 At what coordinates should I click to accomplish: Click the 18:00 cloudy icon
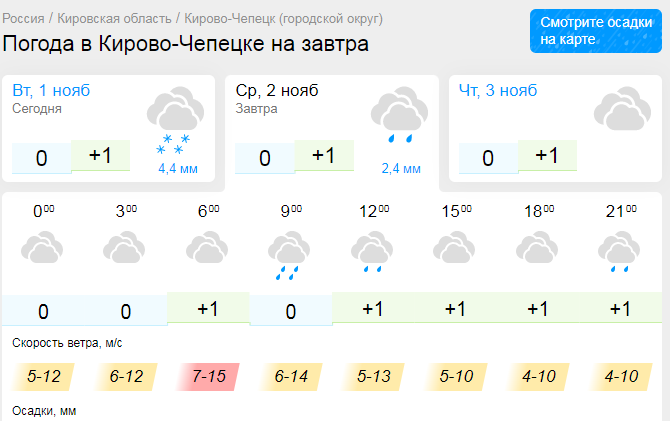(x=538, y=248)
